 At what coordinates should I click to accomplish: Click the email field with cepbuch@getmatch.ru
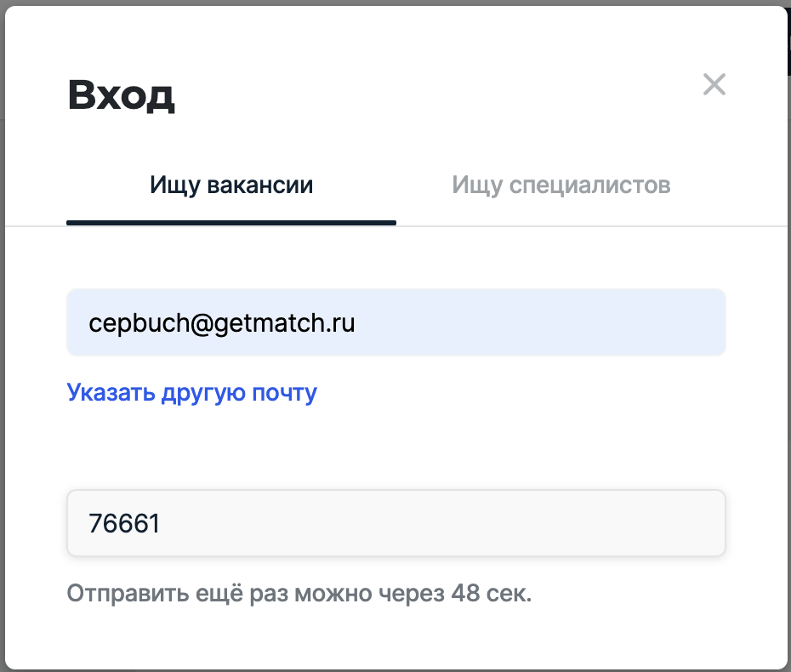[x=395, y=323]
